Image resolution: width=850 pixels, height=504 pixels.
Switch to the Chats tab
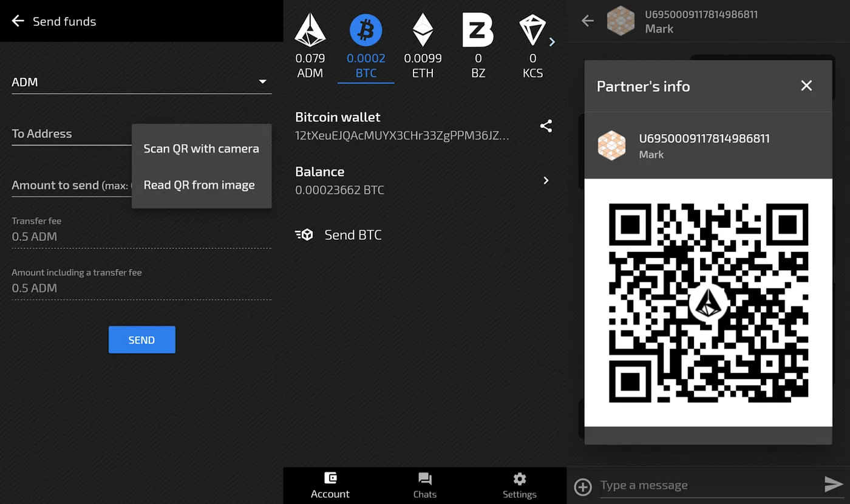[x=425, y=486]
